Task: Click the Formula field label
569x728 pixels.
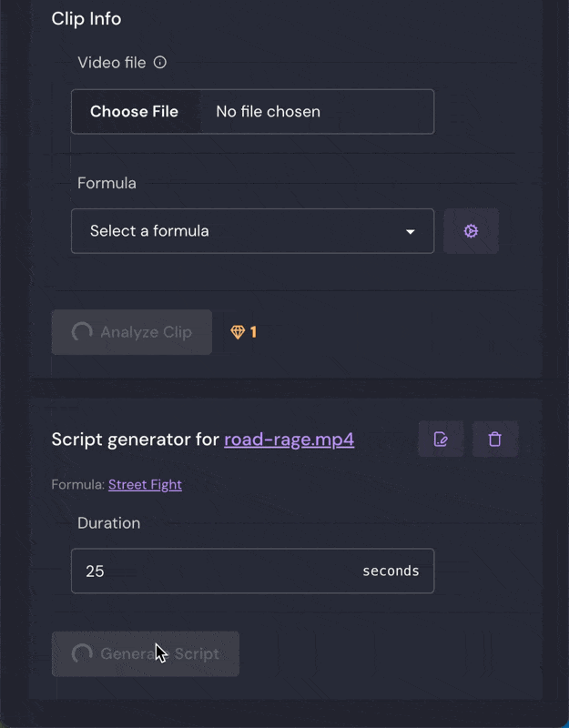Action: 107,183
